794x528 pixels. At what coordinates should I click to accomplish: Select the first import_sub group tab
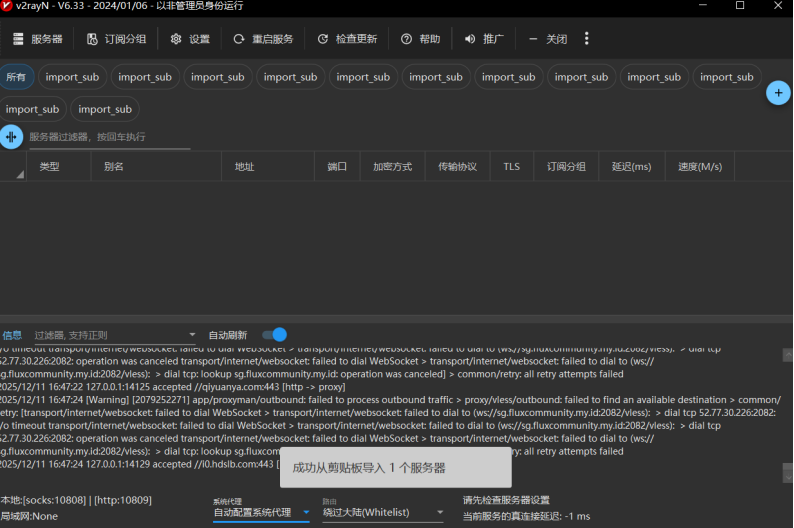(72, 77)
